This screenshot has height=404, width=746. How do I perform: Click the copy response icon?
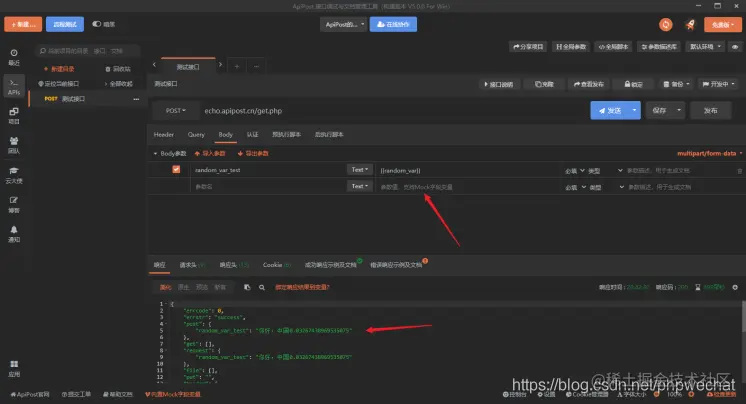tap(247, 287)
